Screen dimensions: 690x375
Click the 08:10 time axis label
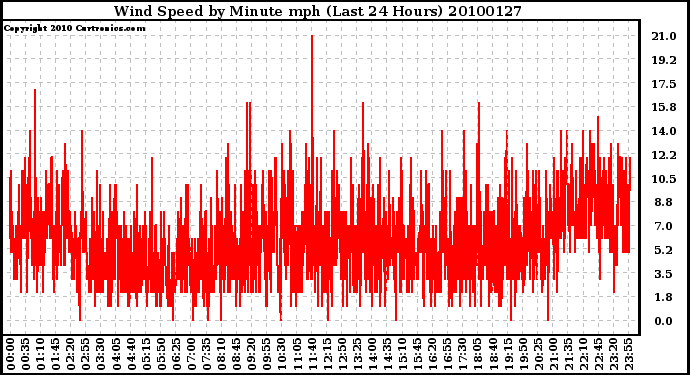click(221, 355)
